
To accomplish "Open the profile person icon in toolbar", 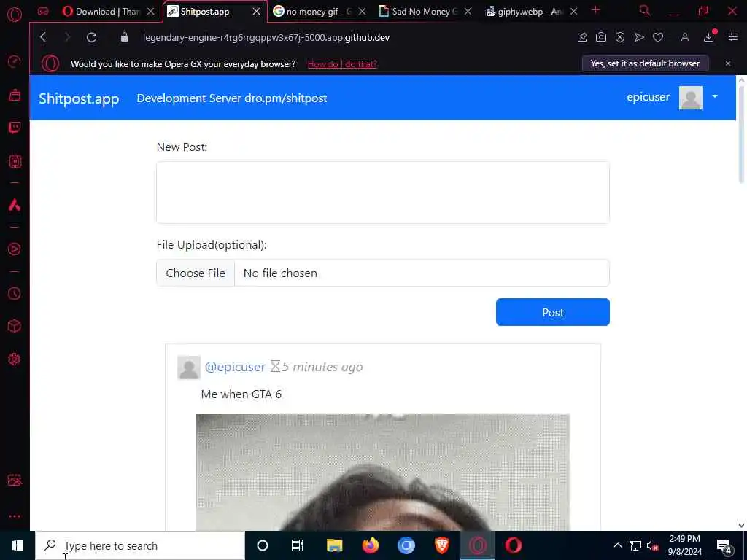I will [x=684, y=37].
